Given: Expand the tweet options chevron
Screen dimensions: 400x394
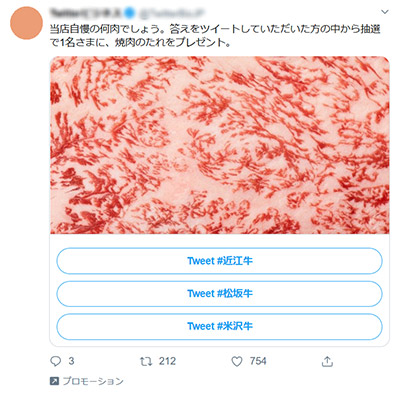Looking at the screenshot, I should (385, 12).
